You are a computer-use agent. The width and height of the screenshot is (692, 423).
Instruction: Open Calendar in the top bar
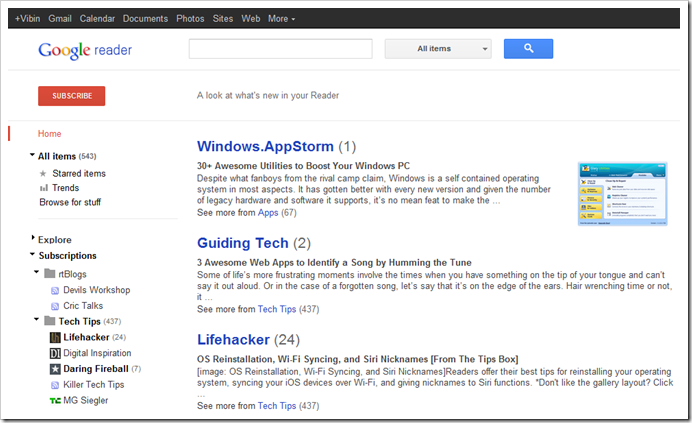pyautogui.click(x=97, y=19)
